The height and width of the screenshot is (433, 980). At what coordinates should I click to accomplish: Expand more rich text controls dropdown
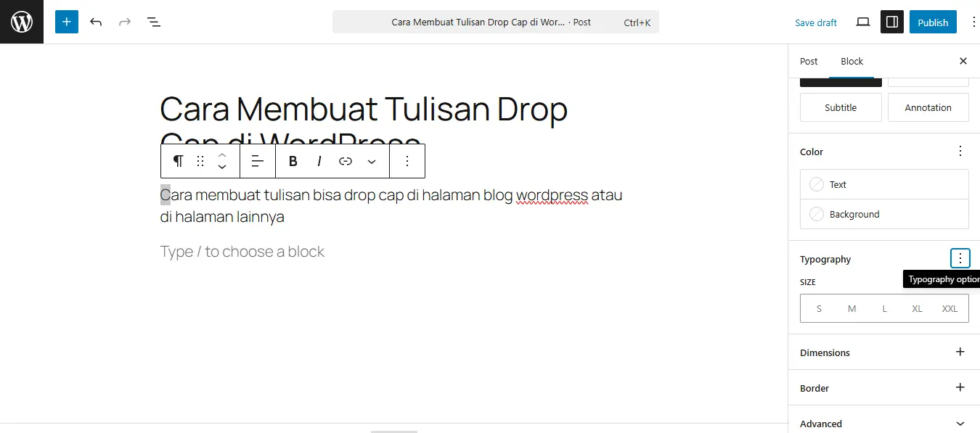372,161
